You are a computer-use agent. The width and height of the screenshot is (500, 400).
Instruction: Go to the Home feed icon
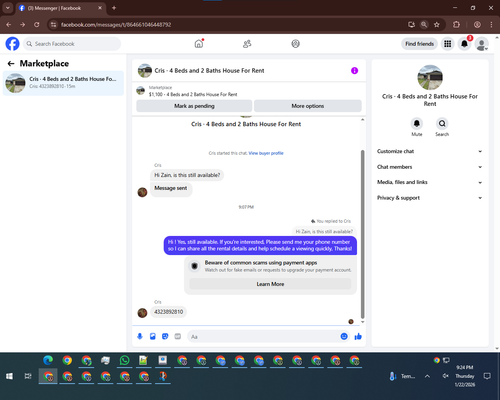coord(199,44)
